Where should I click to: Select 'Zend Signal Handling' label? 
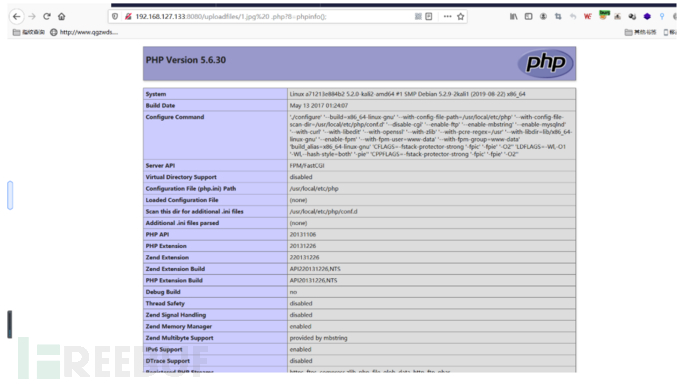pos(176,315)
